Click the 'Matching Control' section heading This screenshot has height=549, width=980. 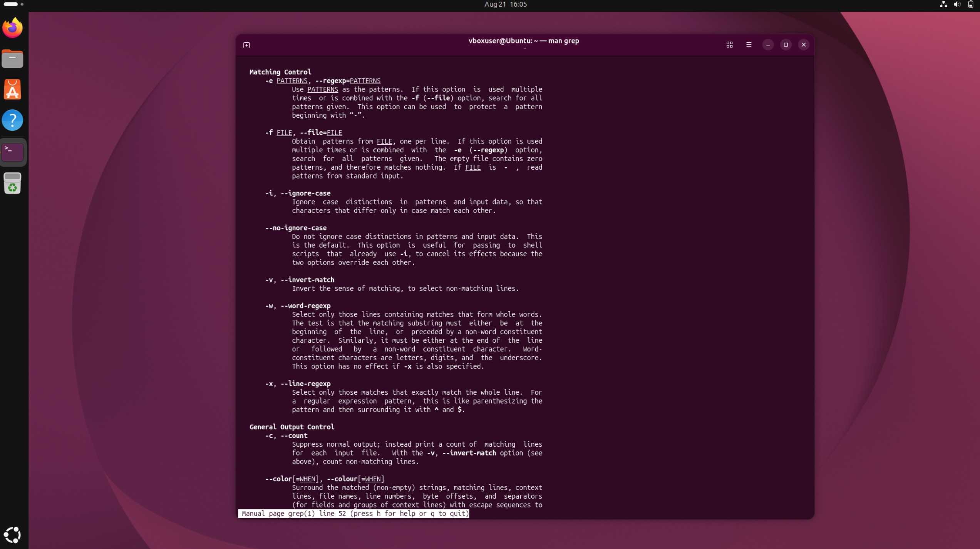point(280,72)
